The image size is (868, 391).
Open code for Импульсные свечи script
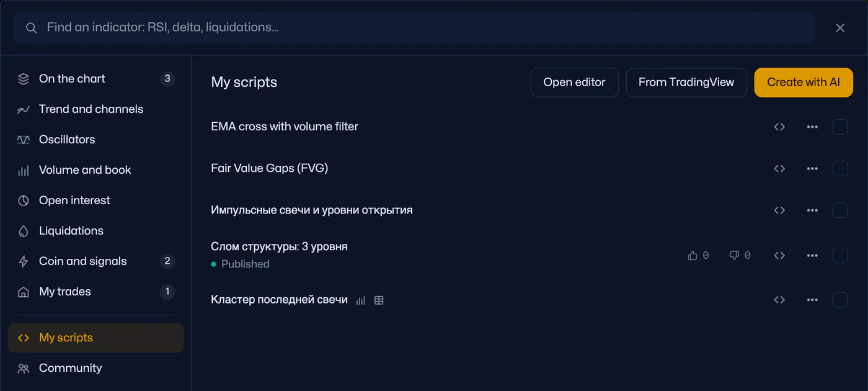(x=779, y=210)
